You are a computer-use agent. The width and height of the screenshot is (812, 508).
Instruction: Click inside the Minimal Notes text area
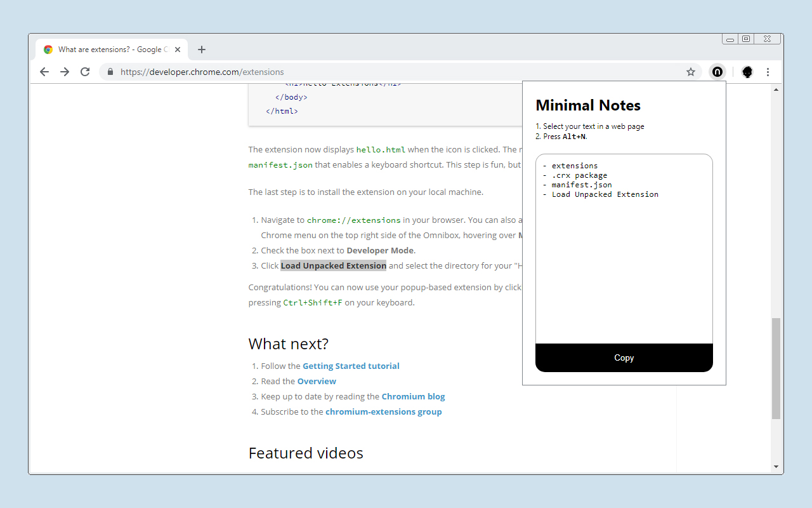(x=624, y=248)
